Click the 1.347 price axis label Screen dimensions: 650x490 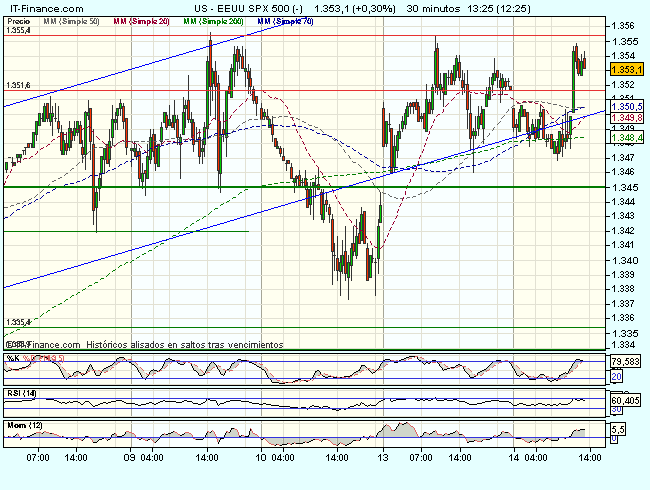(x=623, y=158)
